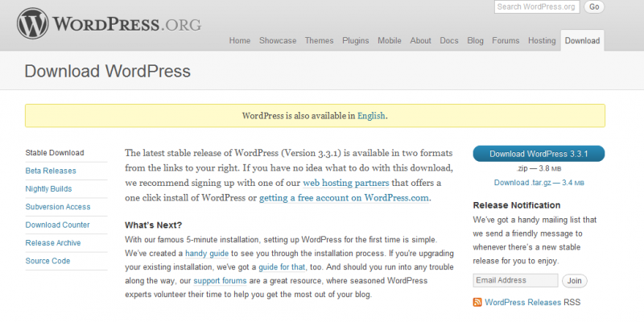The width and height of the screenshot is (644, 322).
Task: Open the guide for that link
Action: click(282, 267)
